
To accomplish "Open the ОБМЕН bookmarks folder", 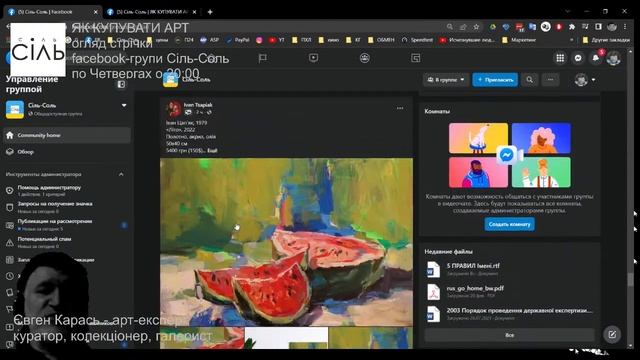I will [x=381, y=40].
